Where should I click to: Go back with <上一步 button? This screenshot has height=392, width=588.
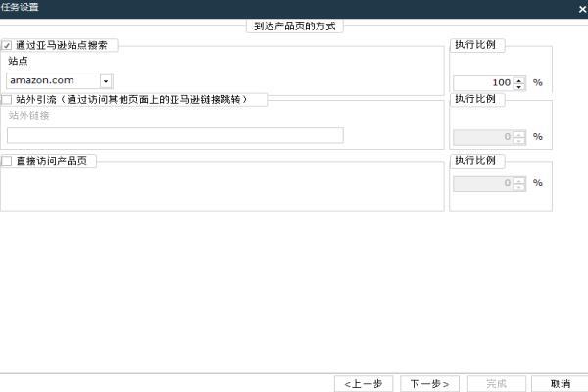pyautogui.click(x=364, y=384)
